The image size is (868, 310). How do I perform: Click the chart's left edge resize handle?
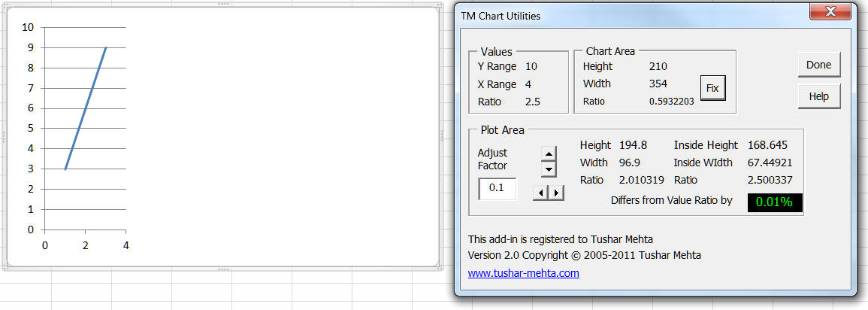point(4,137)
